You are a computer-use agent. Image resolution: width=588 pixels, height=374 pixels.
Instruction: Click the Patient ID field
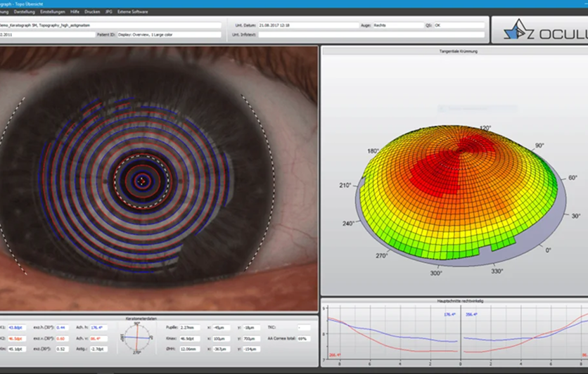point(169,34)
